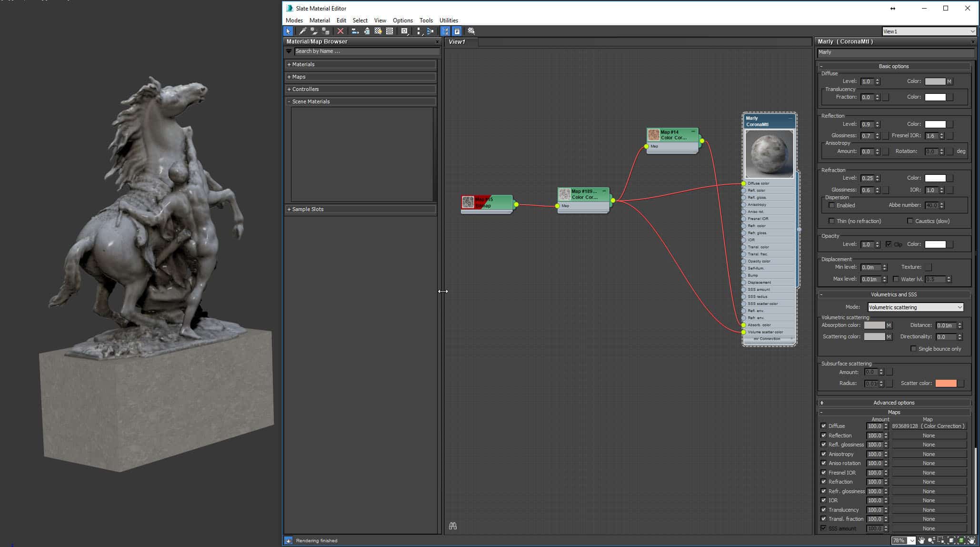Viewport: 980px width, 547px height.
Task: Click M button beside Absorption color
Action: coord(889,325)
